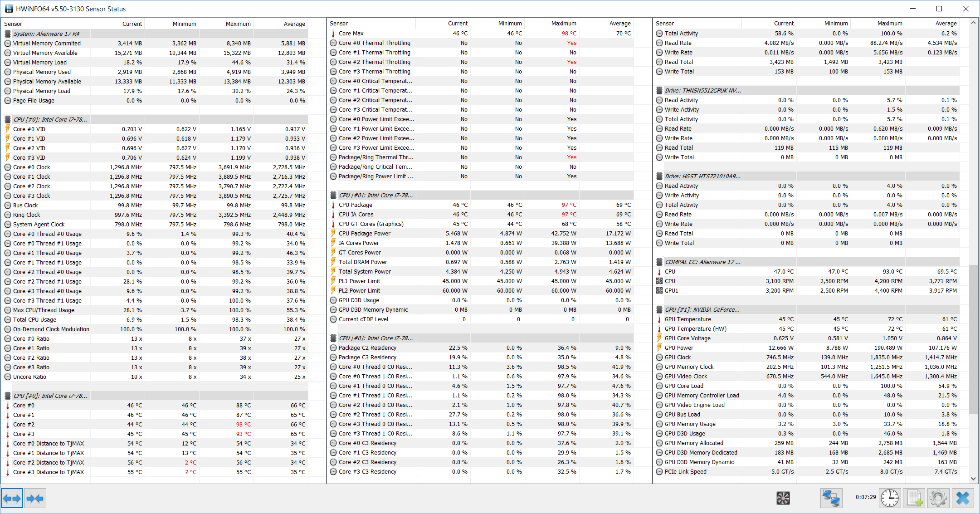Viewport: 980px width, 514px height.
Task: Open sensor settings gear button
Action: [938, 498]
